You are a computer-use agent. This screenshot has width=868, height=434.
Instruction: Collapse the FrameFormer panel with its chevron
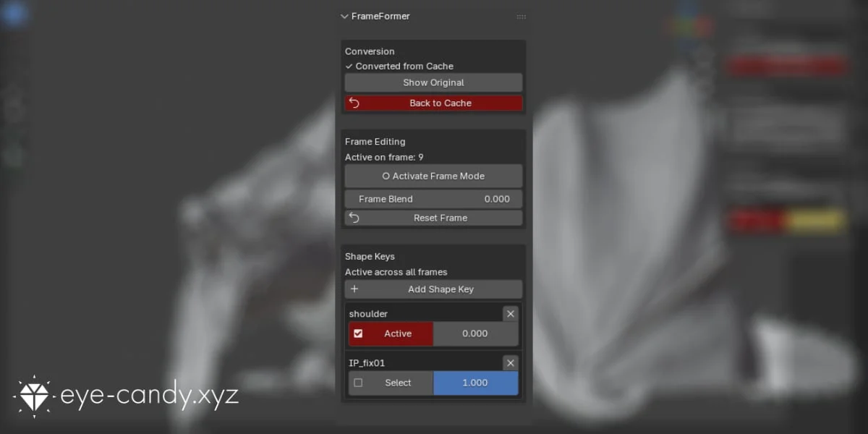coord(344,16)
